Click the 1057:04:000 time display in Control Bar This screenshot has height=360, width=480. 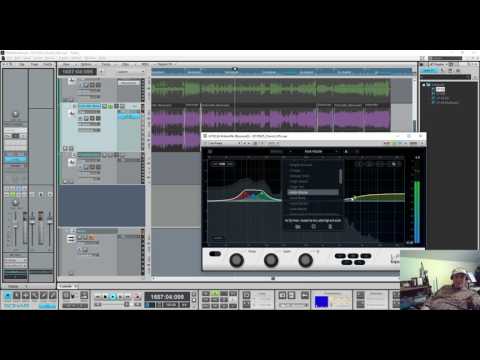[x=167, y=296]
